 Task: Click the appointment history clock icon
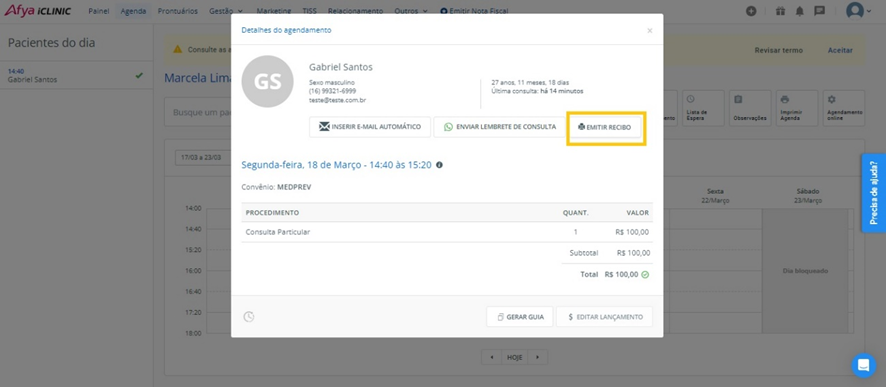(249, 317)
